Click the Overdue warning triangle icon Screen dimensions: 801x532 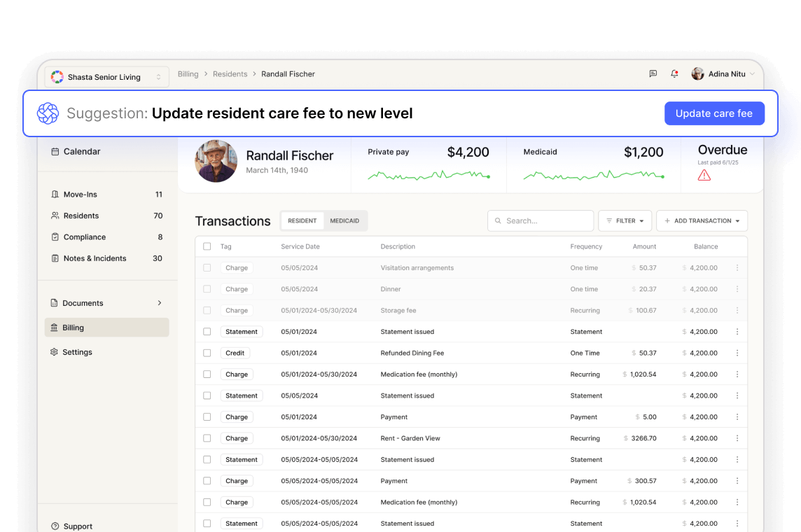(x=704, y=176)
